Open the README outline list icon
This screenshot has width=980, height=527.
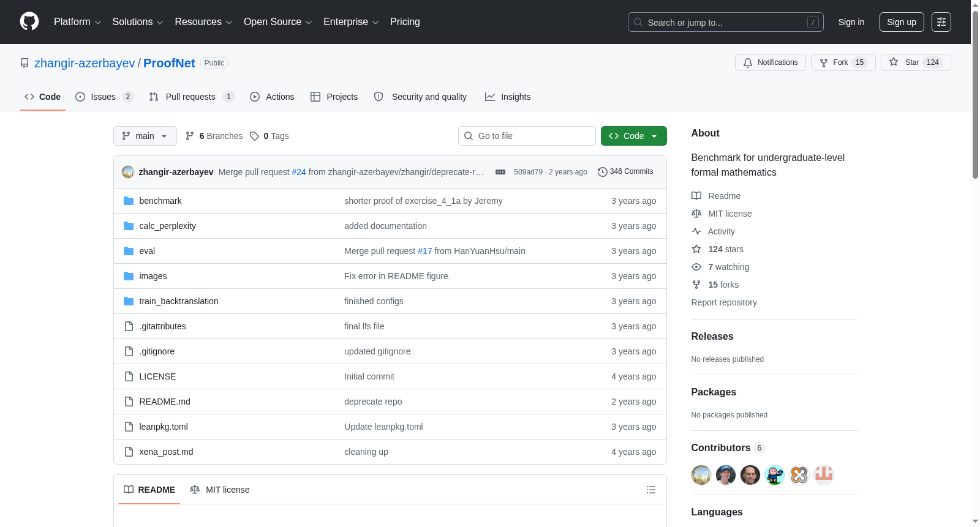(651, 490)
